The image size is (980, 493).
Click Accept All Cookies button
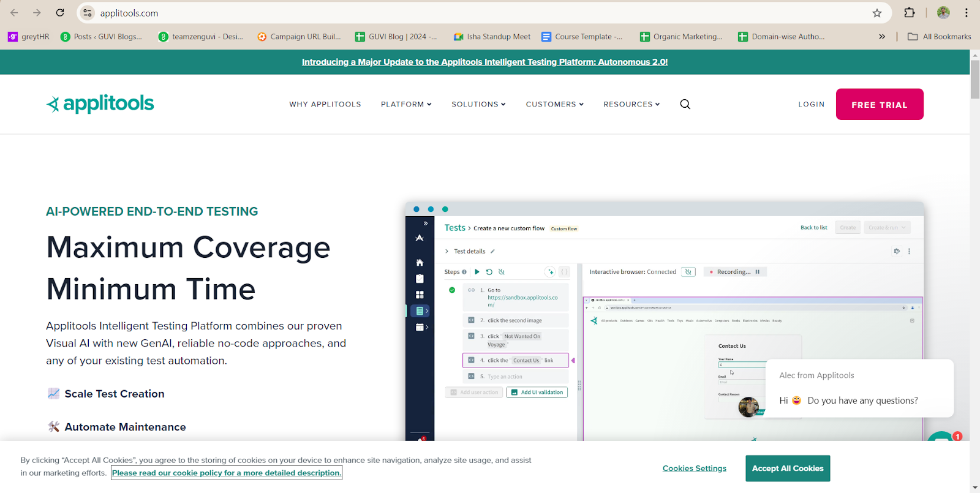point(788,469)
